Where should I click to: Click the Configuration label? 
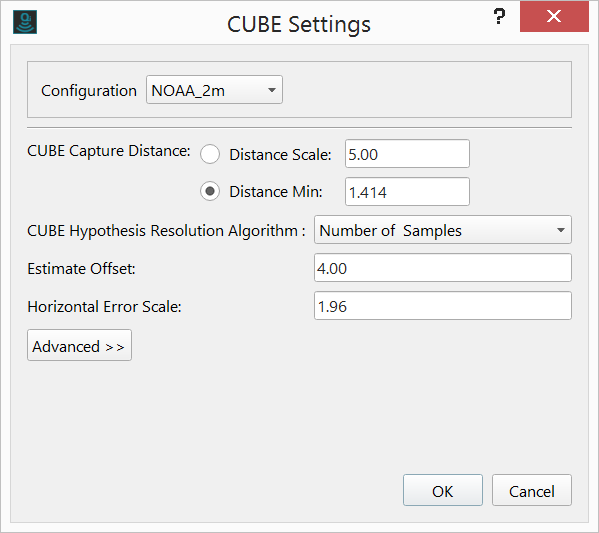pos(89,91)
